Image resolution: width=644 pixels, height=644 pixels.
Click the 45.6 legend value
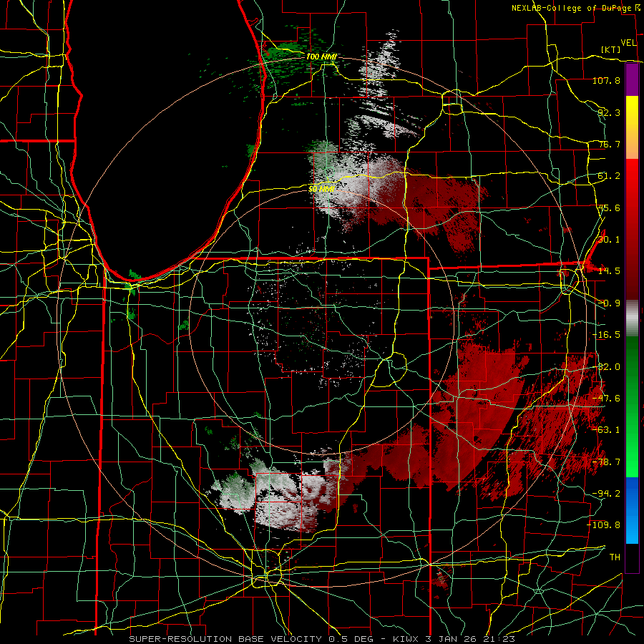[609, 208]
